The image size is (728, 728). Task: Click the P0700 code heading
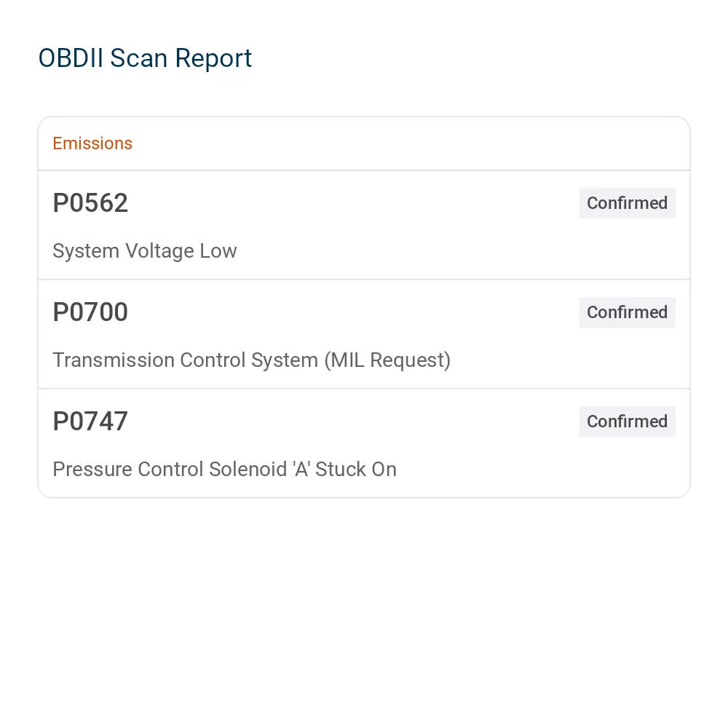coord(90,312)
